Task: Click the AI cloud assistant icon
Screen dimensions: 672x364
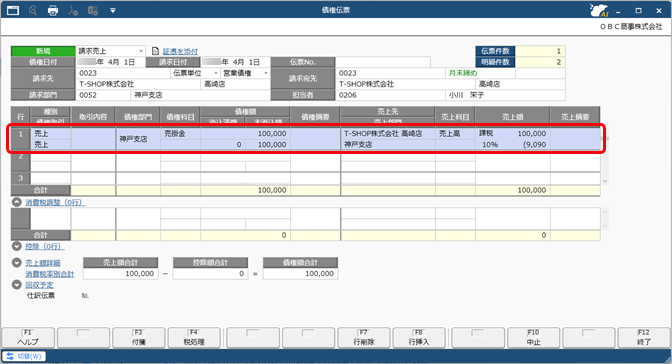Action: [x=599, y=10]
